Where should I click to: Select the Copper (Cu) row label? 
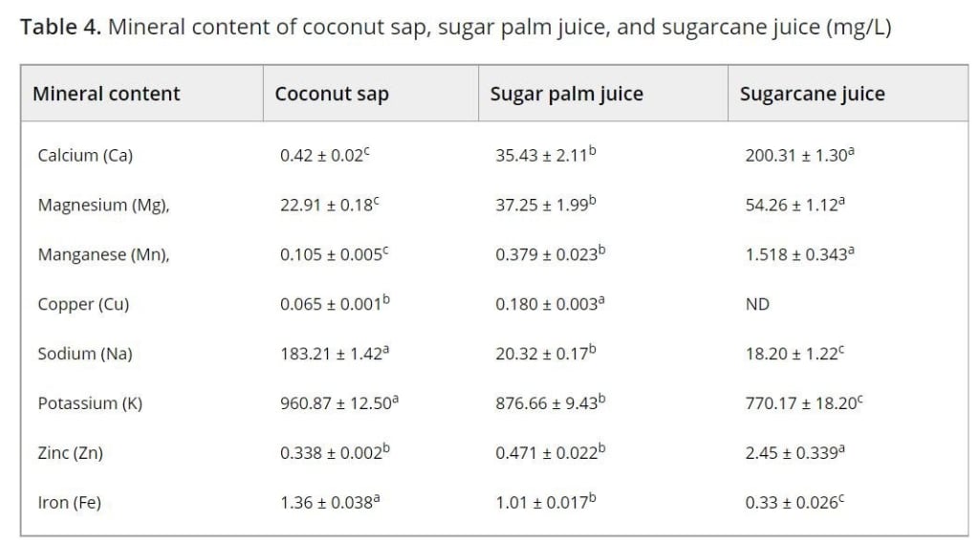pyautogui.click(x=83, y=304)
